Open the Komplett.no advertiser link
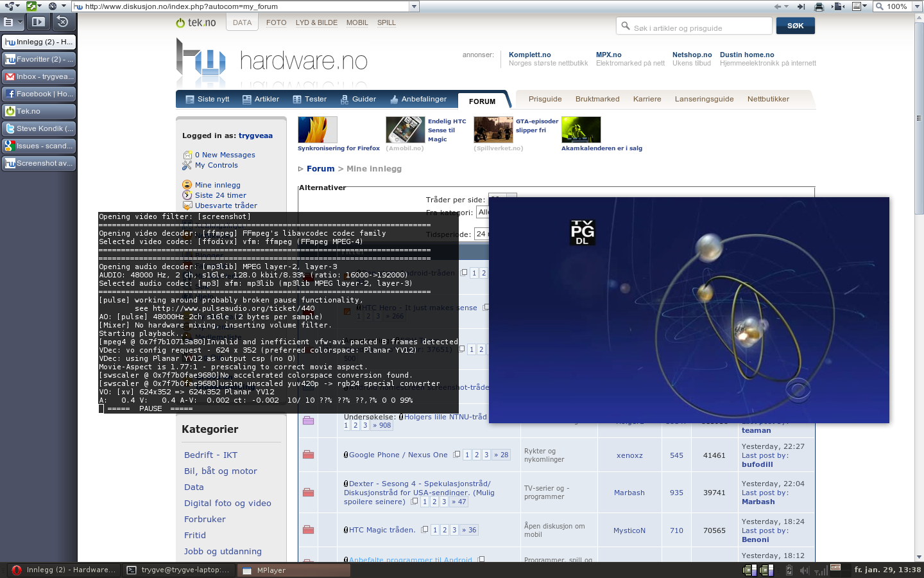The image size is (924, 578). 529,55
